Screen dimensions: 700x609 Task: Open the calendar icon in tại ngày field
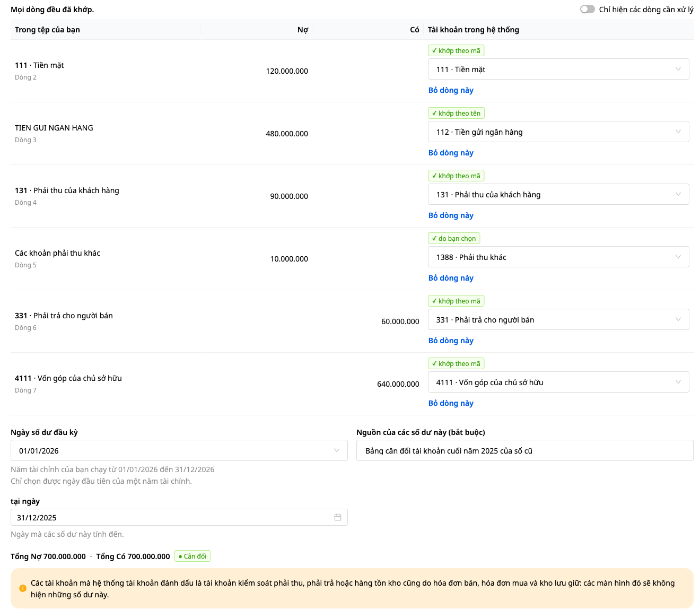point(338,517)
